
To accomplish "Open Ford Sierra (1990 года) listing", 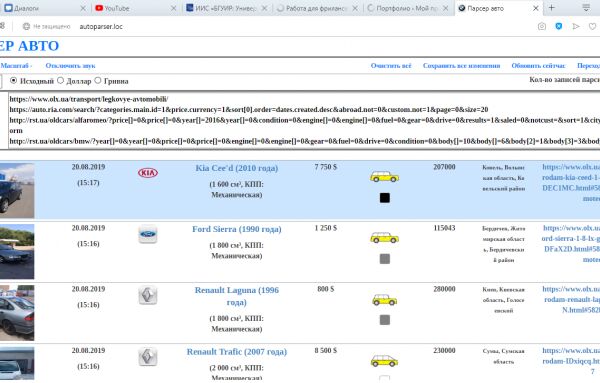I will tap(236, 229).
